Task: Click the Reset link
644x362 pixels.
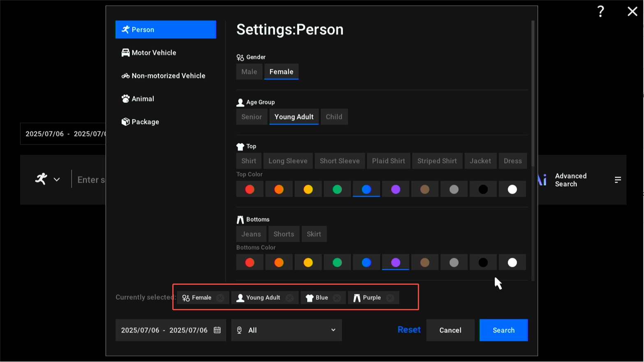Action: 409,330
